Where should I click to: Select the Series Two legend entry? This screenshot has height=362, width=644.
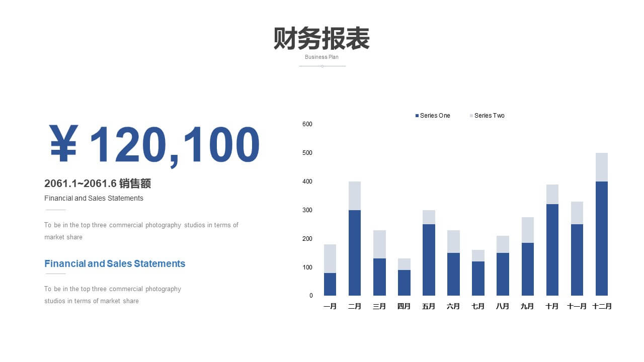pyautogui.click(x=487, y=116)
